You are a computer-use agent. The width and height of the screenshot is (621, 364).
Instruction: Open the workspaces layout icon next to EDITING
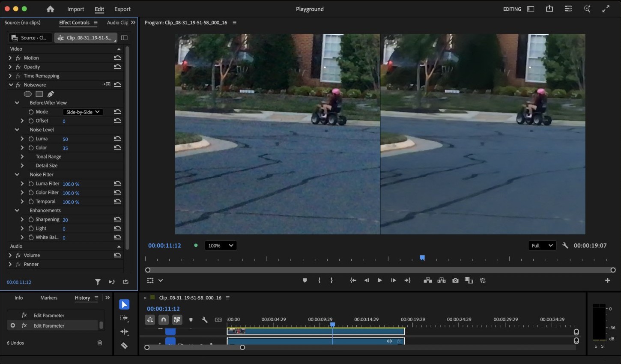[531, 9]
